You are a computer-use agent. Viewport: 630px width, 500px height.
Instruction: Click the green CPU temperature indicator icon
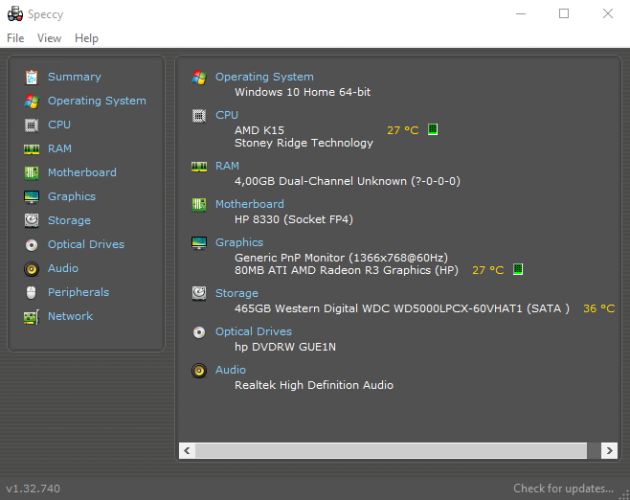(433, 129)
